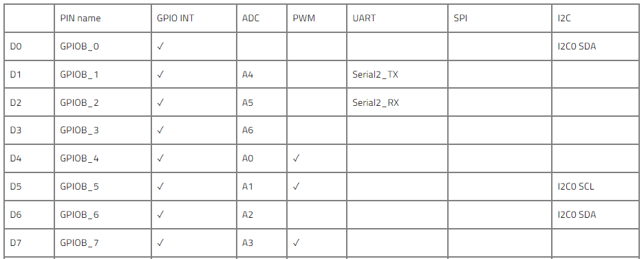This screenshot has width=644, height=259.
Task: Click the PWM checkmark in row D5
Action: tap(296, 186)
